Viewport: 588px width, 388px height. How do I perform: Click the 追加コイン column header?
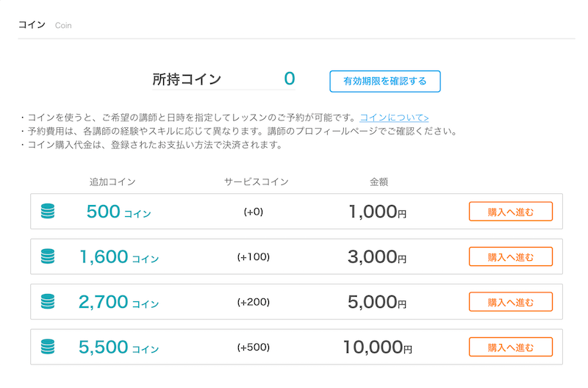(112, 182)
